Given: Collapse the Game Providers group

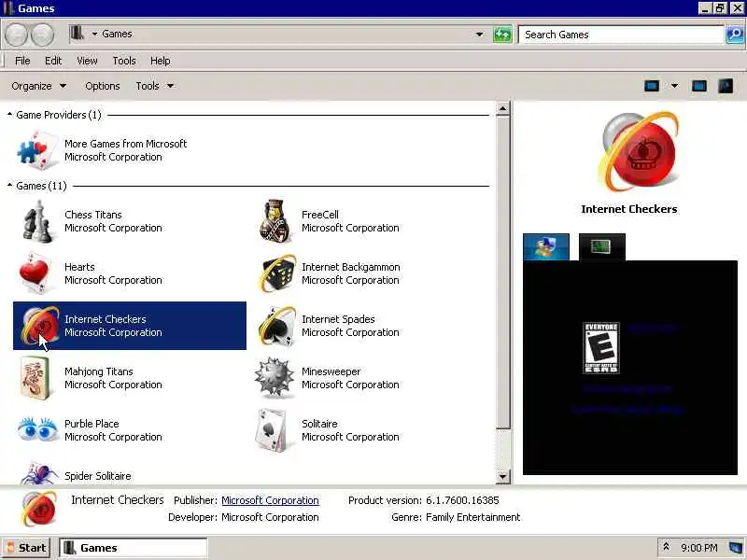Looking at the screenshot, I should click(x=9, y=114).
